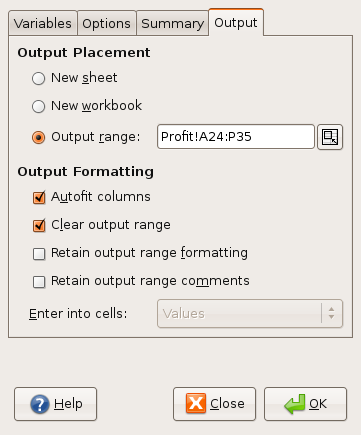Select the New sheet radio button

click(x=39, y=79)
